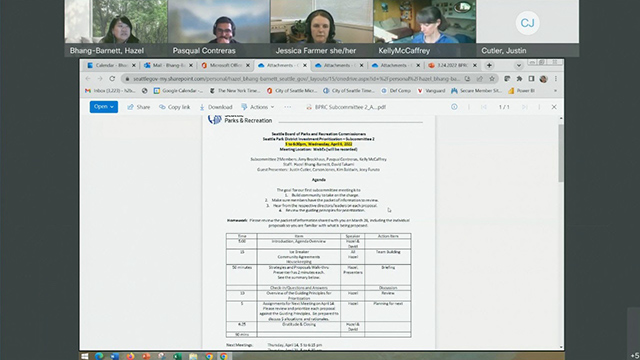Go to previous file in viewer
The height and width of the screenshot is (360, 640).
[484, 107]
